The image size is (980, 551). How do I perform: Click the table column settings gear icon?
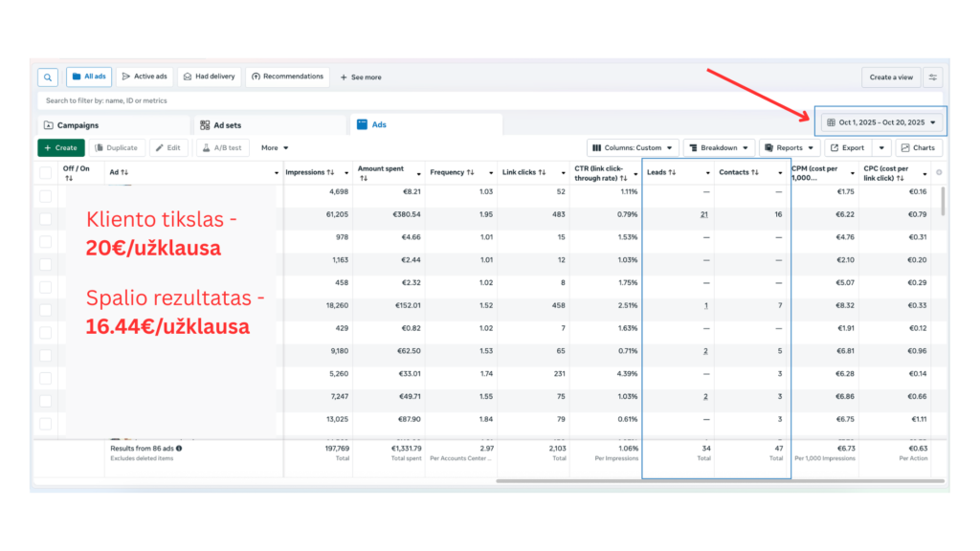938,173
